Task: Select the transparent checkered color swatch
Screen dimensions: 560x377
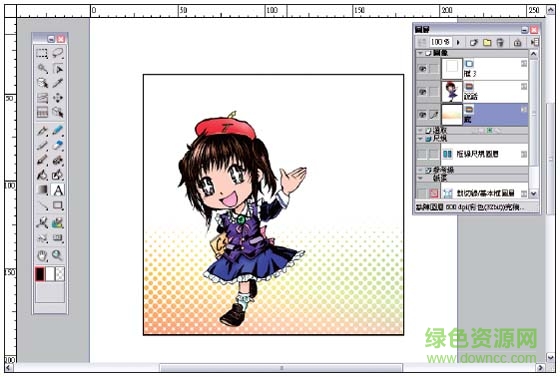Action: point(60,274)
